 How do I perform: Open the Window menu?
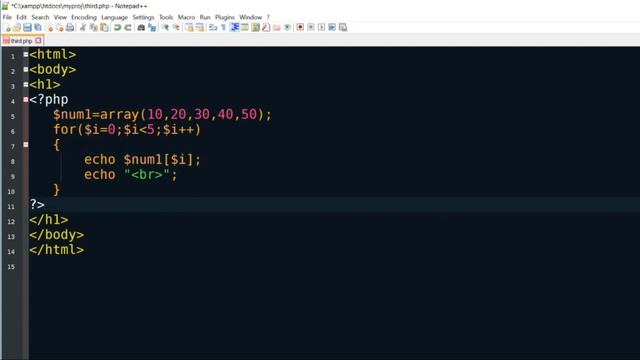coord(250,17)
